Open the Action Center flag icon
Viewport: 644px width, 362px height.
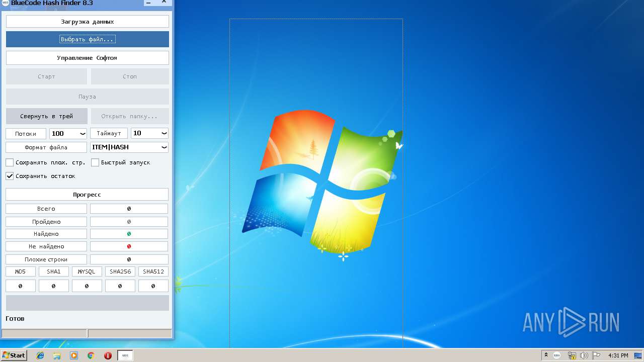[596, 355]
